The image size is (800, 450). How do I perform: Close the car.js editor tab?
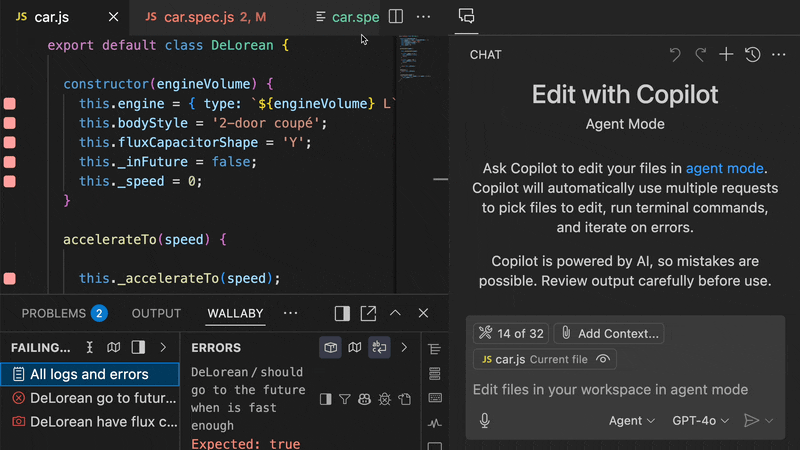tap(113, 17)
